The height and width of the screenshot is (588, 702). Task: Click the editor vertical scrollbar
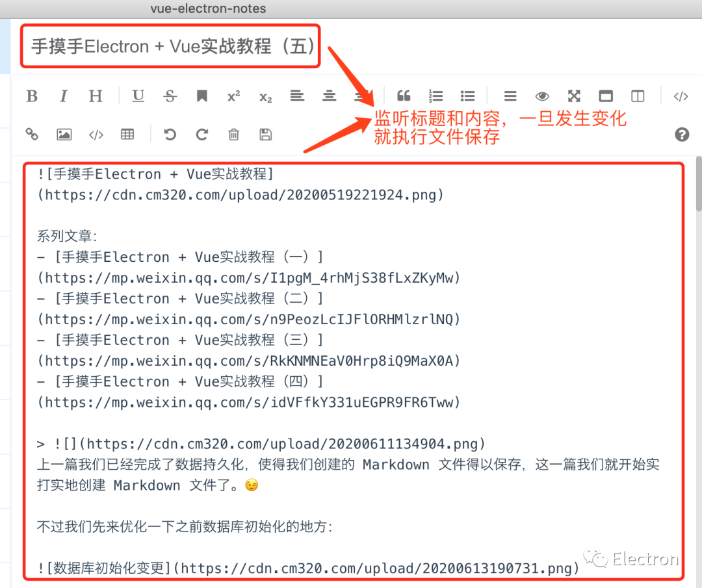[698, 183]
